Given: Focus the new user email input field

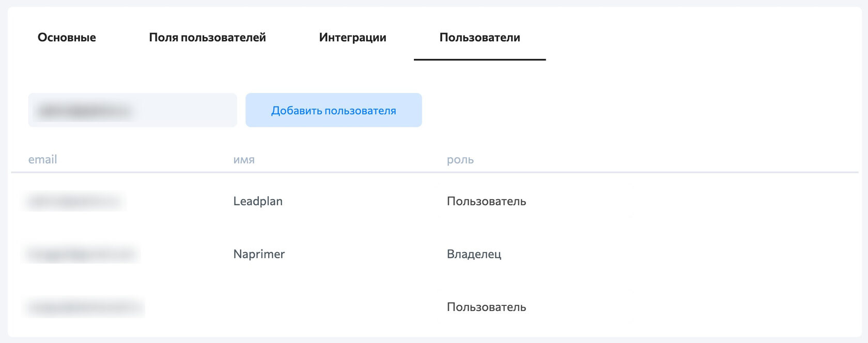Looking at the screenshot, I should click(132, 110).
